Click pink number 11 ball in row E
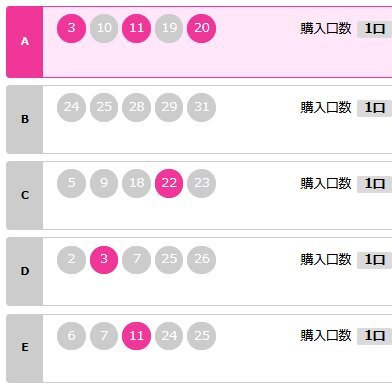This screenshot has height=392, width=392. (x=137, y=336)
